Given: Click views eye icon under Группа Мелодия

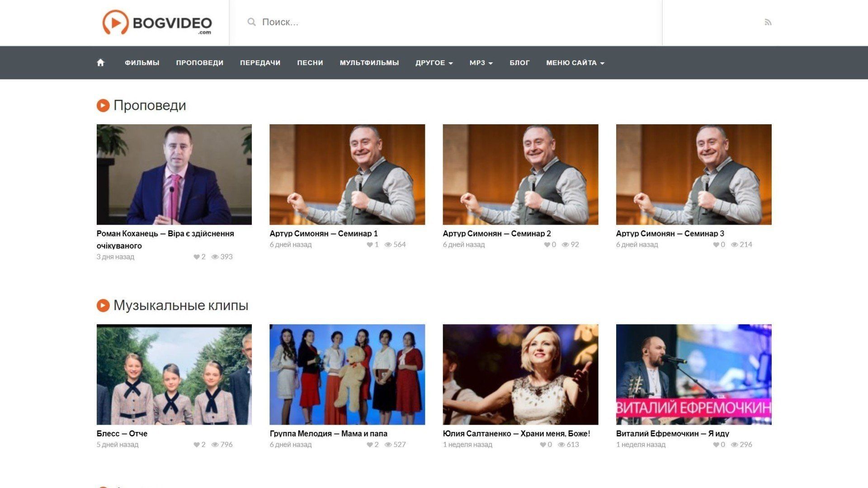Looking at the screenshot, I should pyautogui.click(x=388, y=445).
